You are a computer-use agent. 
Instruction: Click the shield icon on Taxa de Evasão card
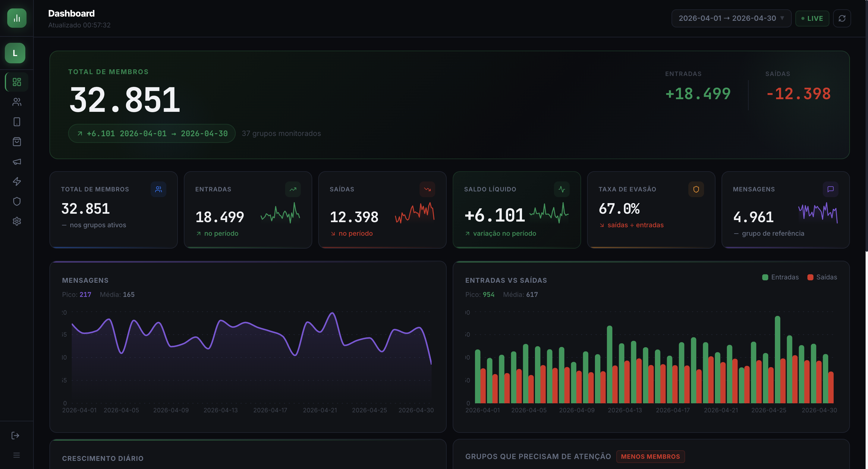pos(696,189)
